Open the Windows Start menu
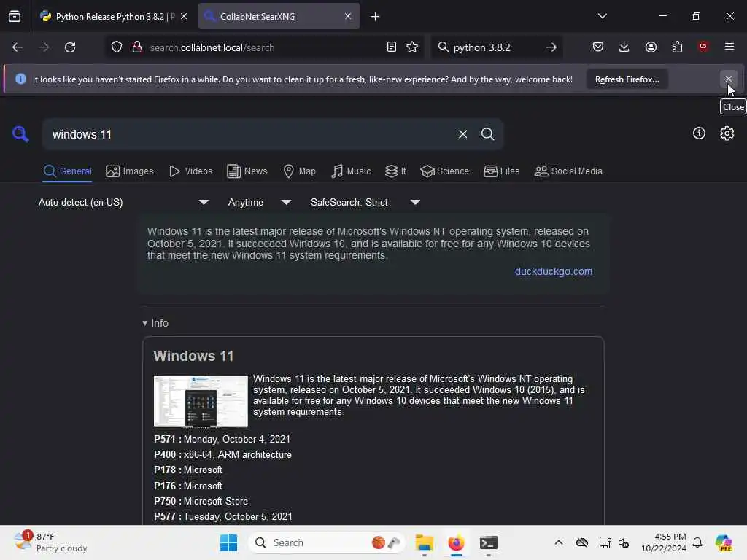 tap(228, 542)
